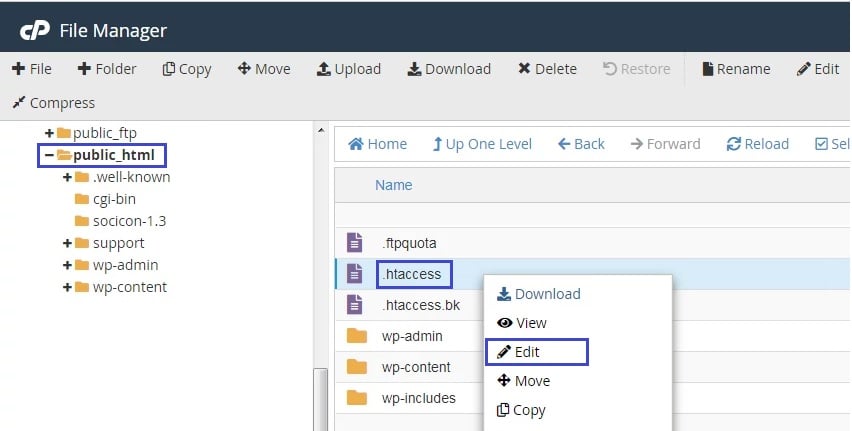Click the tree panel scrollbar thumb
The width and height of the screenshot is (852, 431).
point(321,399)
